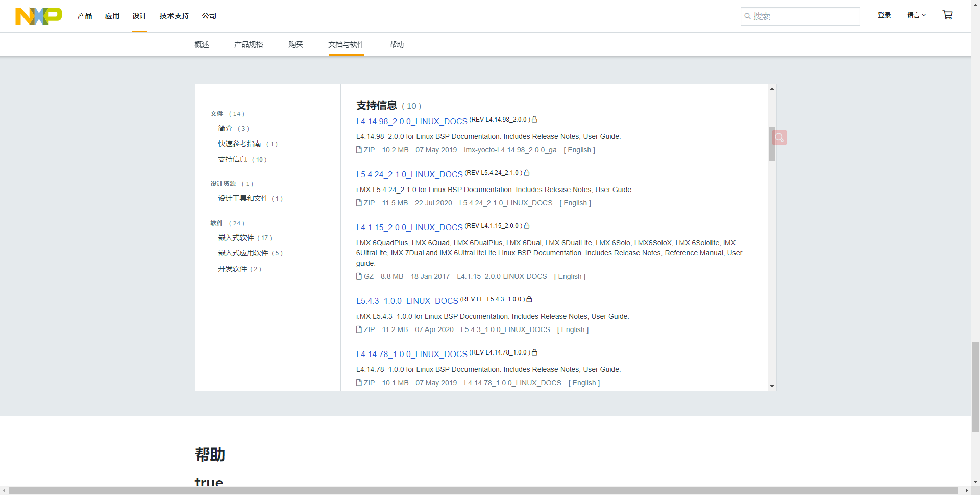The width and height of the screenshot is (980, 495).
Task: Click the [English] link for L5.4.24_2.1.0_LINUX_DOCS
Action: [575, 203]
